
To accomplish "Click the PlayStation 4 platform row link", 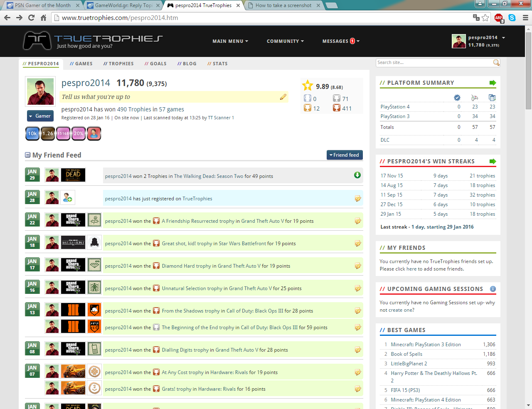I will [395, 107].
